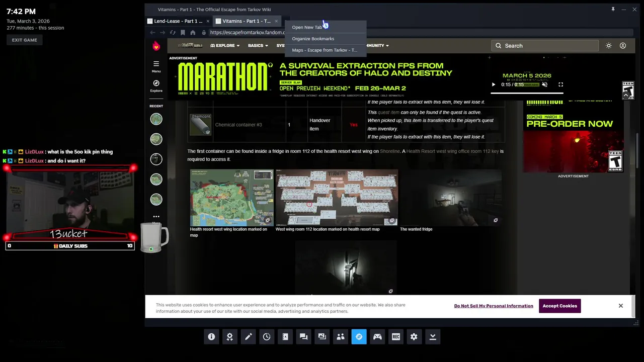Viewport: 644px width, 362px height.
Task: Click the collapse toolbar down-arrow icon
Action: [x=433, y=337]
